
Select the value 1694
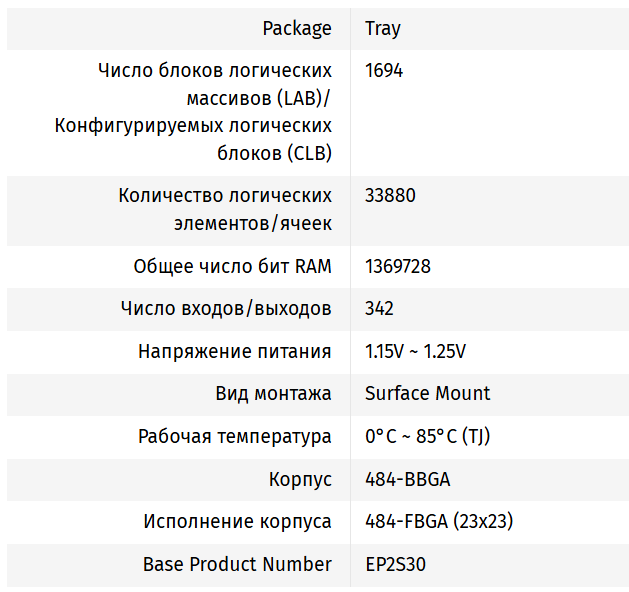click(x=385, y=71)
